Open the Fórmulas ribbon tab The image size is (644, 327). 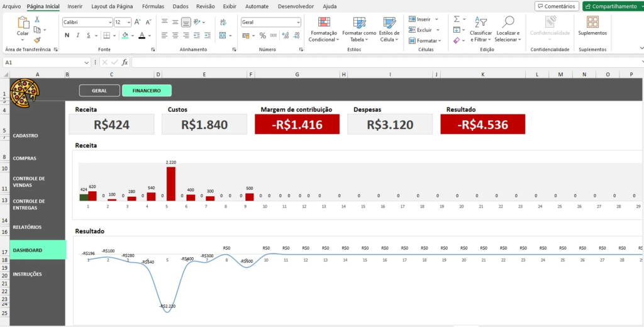153,6
